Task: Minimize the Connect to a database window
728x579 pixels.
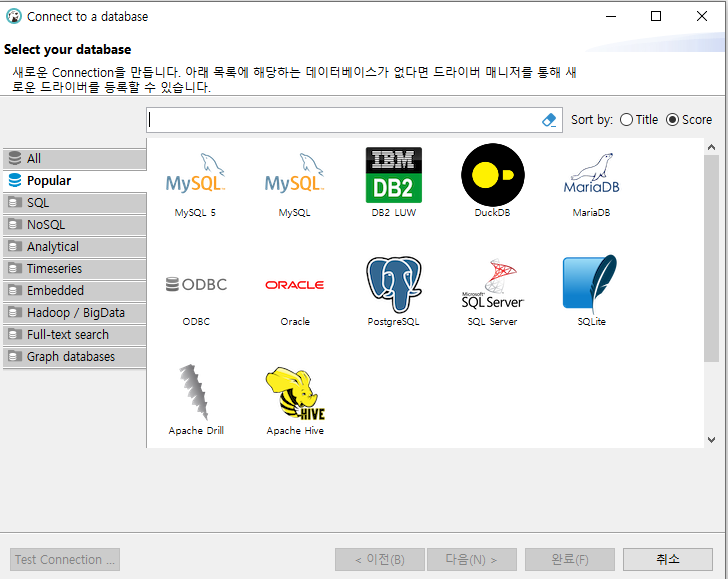Action: (x=611, y=16)
